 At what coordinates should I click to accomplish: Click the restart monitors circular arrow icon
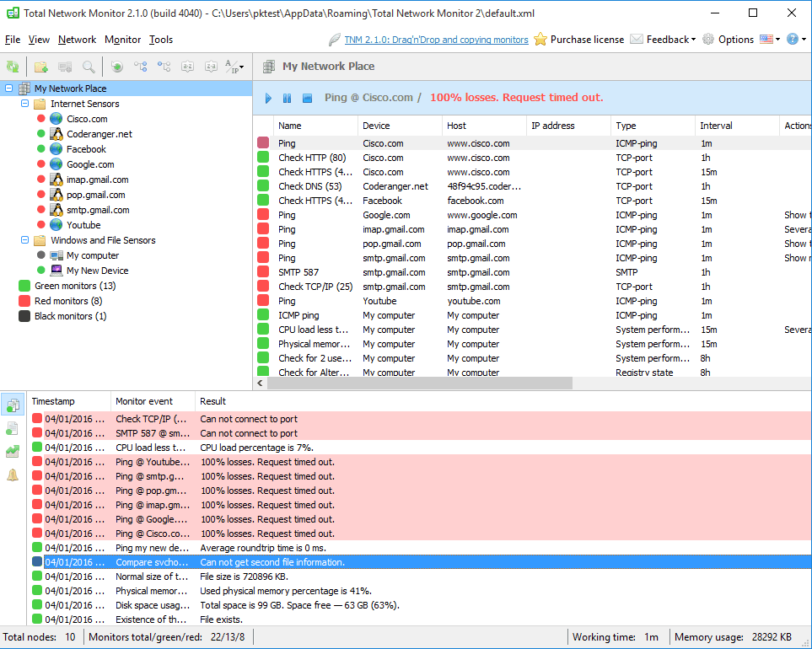tap(117, 67)
